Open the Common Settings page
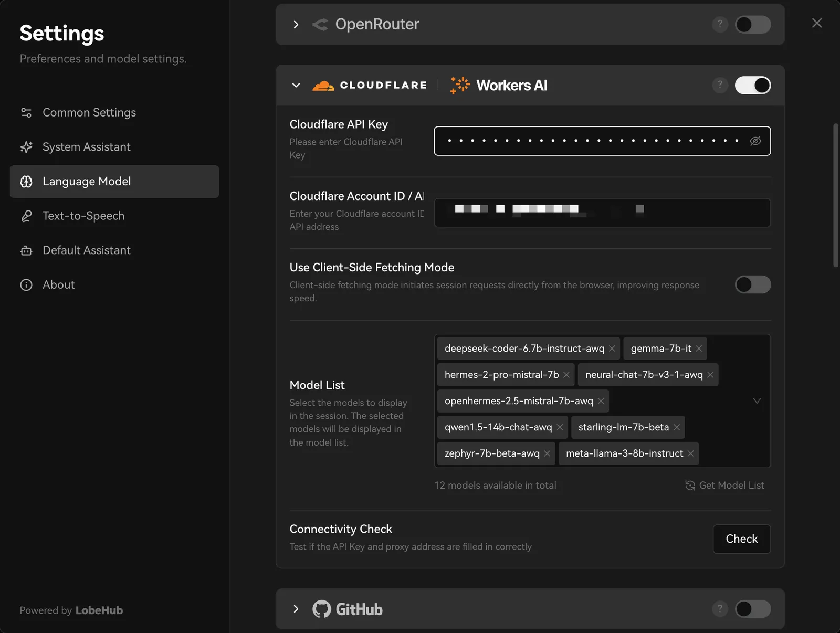The height and width of the screenshot is (633, 840). pyautogui.click(x=89, y=112)
